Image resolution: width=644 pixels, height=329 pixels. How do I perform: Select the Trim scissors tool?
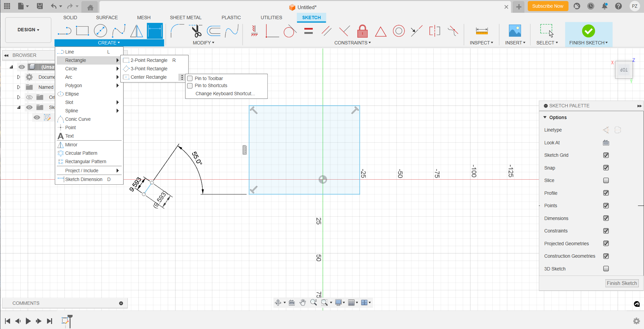point(196,31)
